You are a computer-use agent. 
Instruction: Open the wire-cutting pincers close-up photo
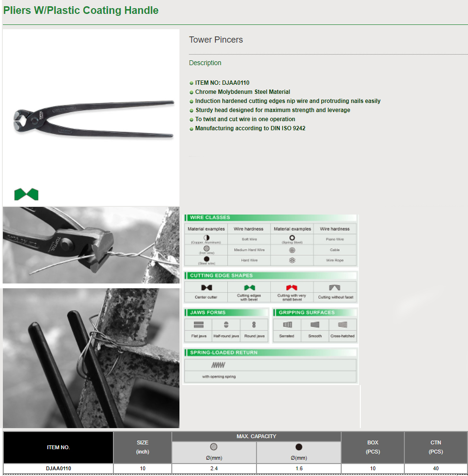91,245
